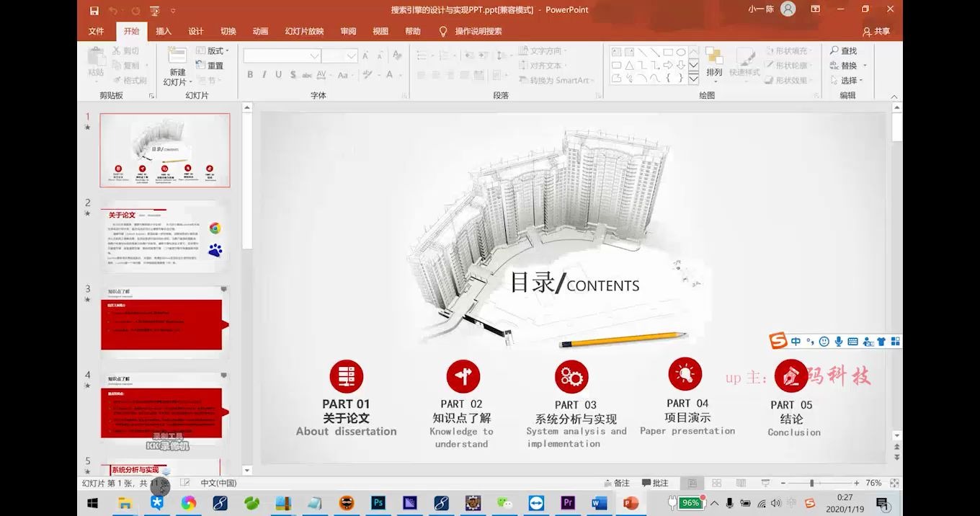Click the 批注 (Comments) icon in status bar

(656, 483)
